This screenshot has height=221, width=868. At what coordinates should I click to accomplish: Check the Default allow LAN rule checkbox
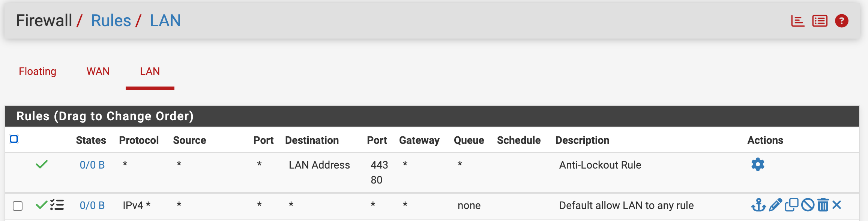coord(18,206)
